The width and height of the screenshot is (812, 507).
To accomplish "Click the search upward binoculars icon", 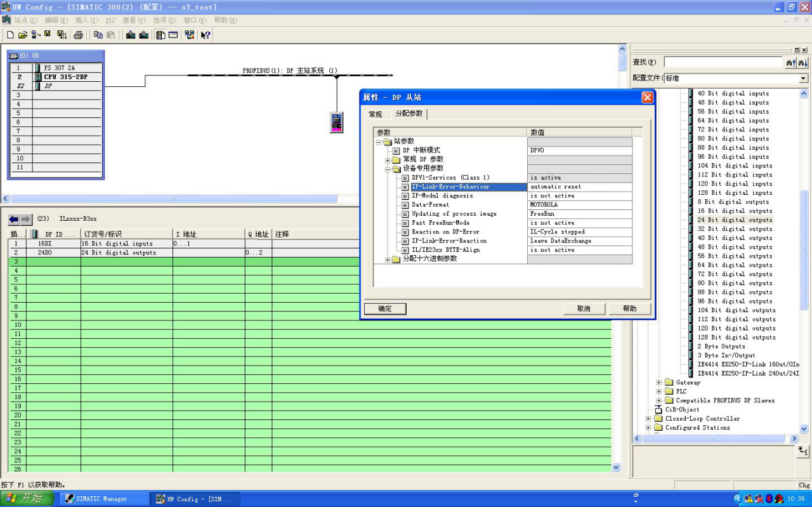I will pyautogui.click(x=790, y=62).
